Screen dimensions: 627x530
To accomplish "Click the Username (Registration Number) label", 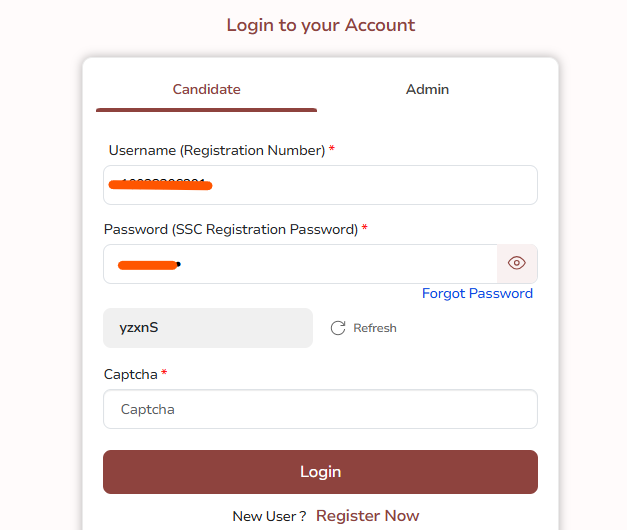I will pyautogui.click(x=216, y=150).
